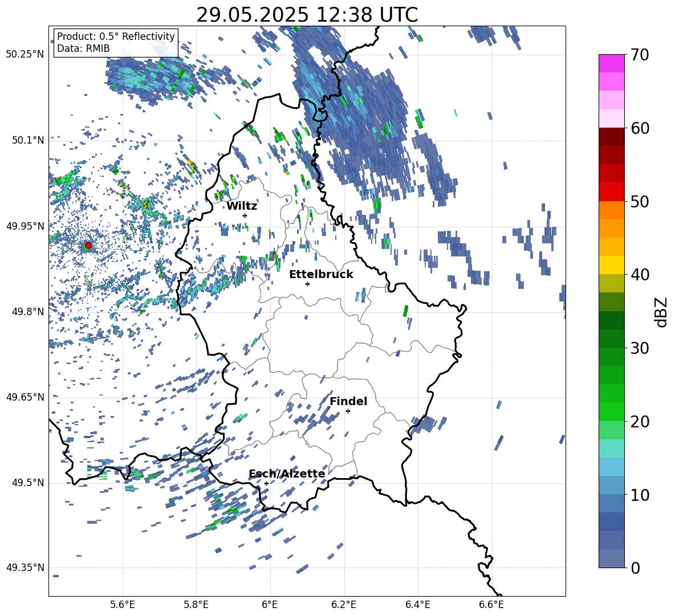Click the 20 colorbar tick label

tap(640, 422)
